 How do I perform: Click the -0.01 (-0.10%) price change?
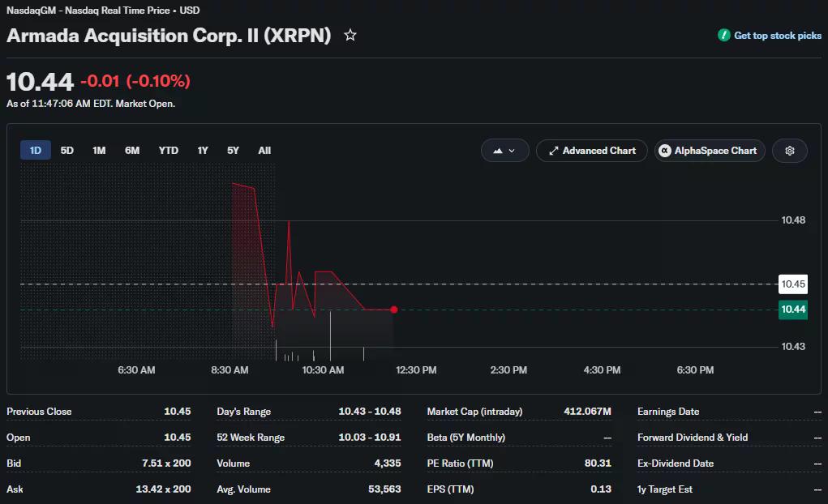pyautogui.click(x=135, y=81)
